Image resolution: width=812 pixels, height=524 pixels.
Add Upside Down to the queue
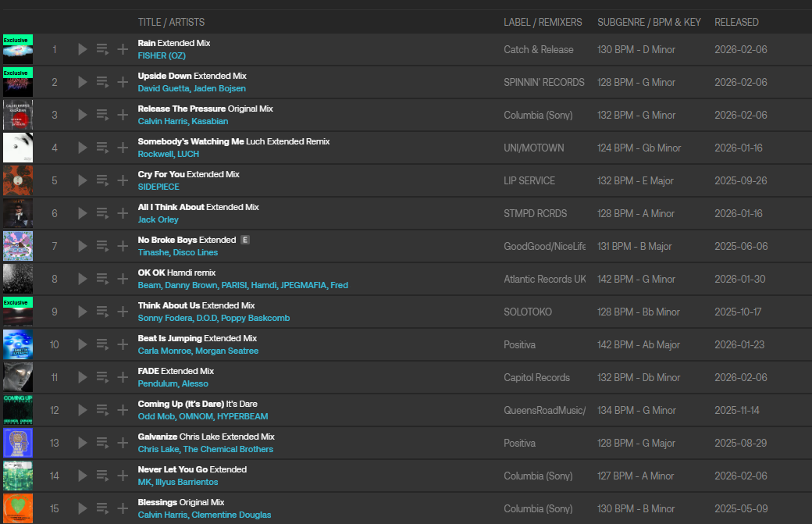tap(102, 82)
